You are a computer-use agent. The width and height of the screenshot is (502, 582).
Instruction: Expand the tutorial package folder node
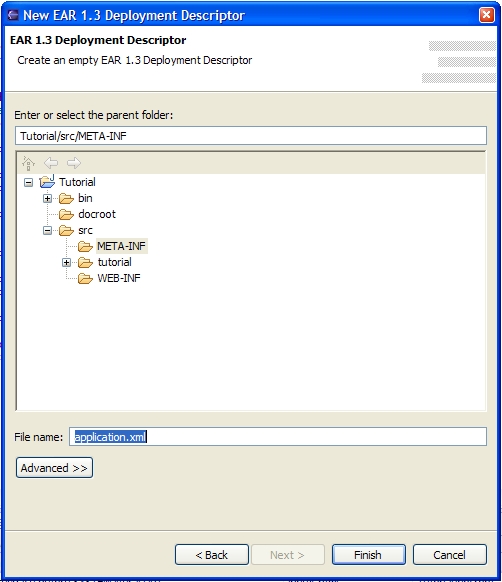click(66, 262)
